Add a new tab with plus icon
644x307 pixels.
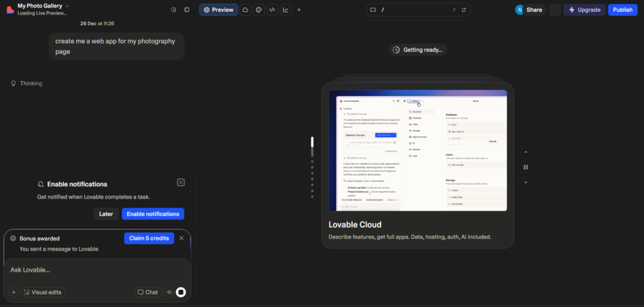[x=299, y=9]
